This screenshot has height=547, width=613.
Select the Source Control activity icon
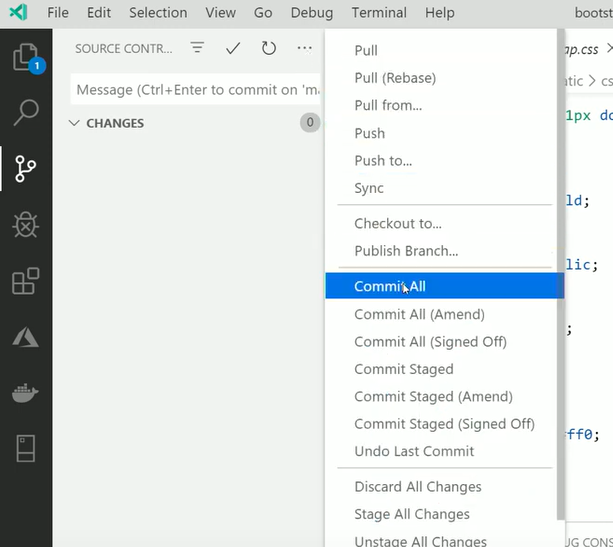pos(25,169)
